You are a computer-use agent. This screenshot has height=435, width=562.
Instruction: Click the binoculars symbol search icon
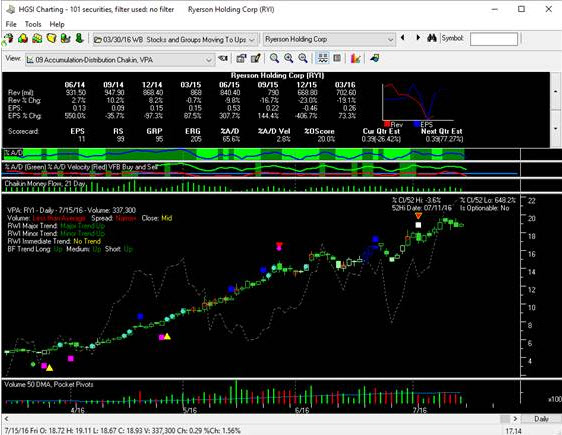click(x=432, y=38)
